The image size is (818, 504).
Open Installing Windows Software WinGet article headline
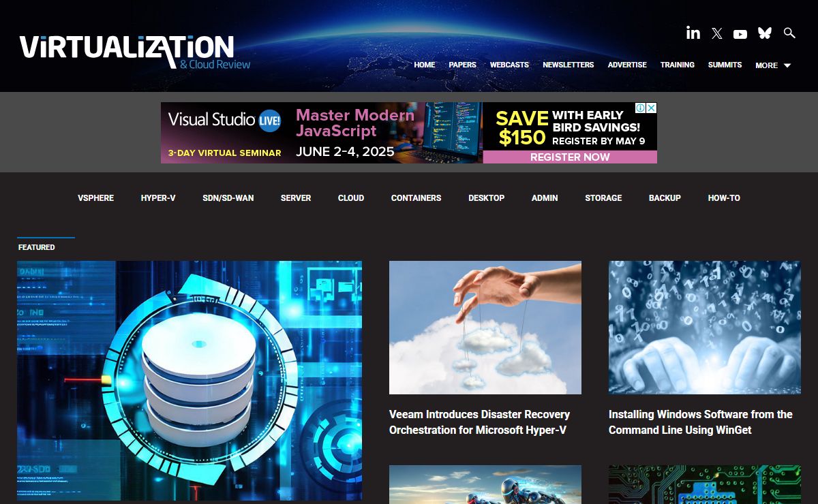click(x=701, y=422)
